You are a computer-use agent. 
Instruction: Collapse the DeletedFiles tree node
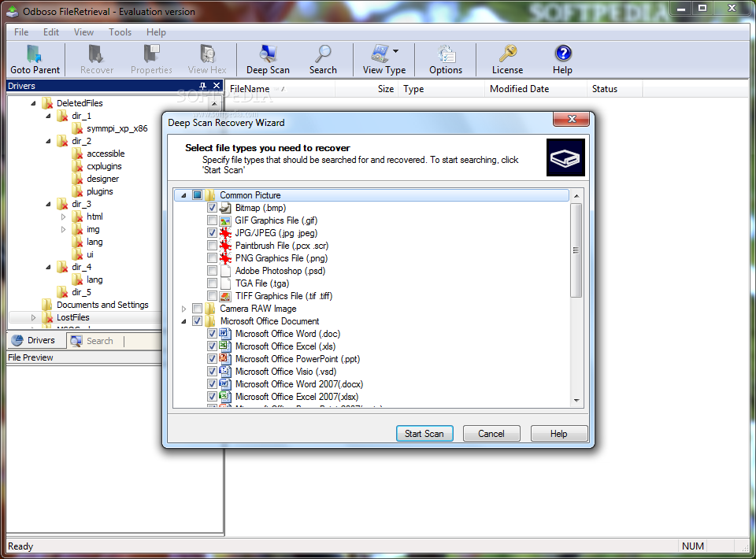33,103
